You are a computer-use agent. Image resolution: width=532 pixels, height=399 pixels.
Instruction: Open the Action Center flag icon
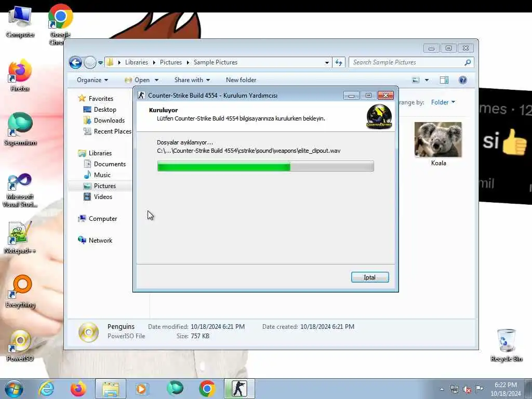pos(480,389)
